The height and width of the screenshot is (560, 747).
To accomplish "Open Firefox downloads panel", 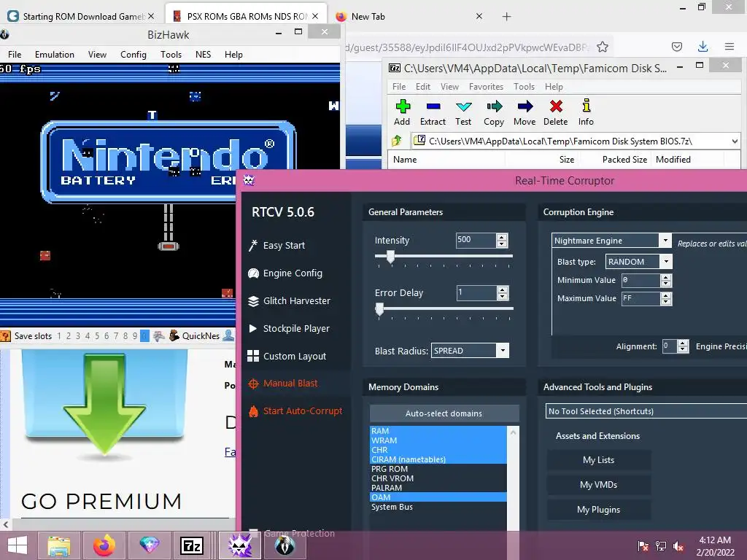I will click(703, 47).
